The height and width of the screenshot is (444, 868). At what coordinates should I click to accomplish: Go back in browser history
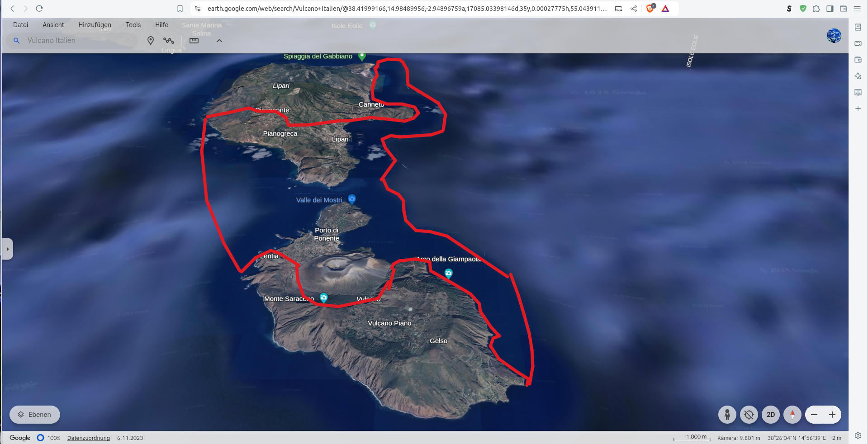tap(12, 9)
